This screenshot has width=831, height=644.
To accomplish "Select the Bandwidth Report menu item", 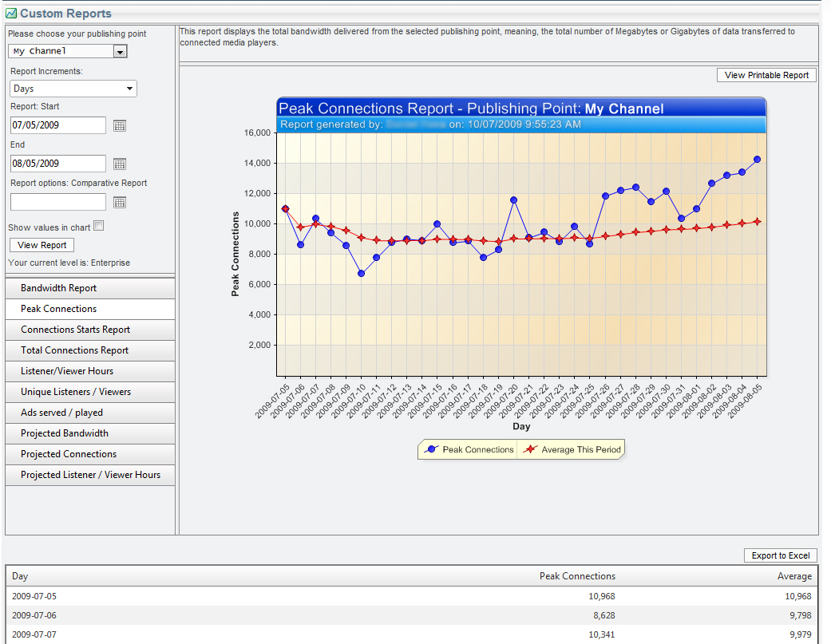I will [x=89, y=288].
